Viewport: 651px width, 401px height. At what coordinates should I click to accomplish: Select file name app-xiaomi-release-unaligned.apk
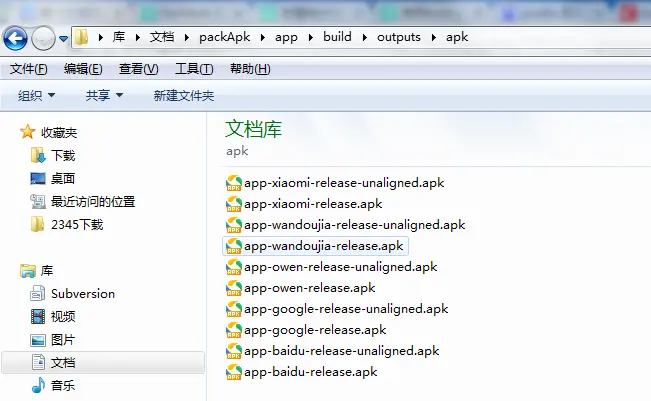344,183
